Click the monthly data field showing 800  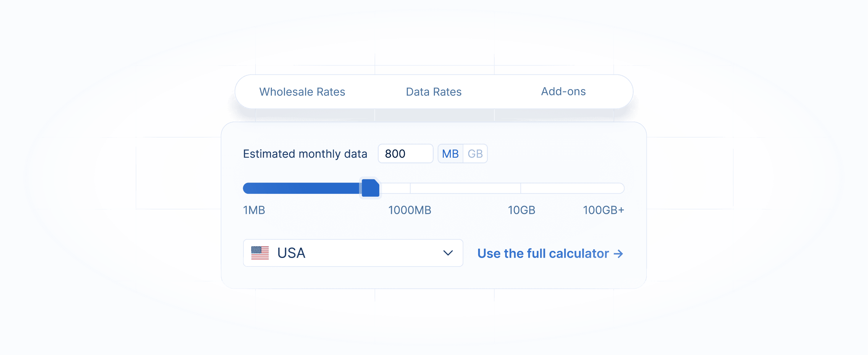[x=405, y=154]
